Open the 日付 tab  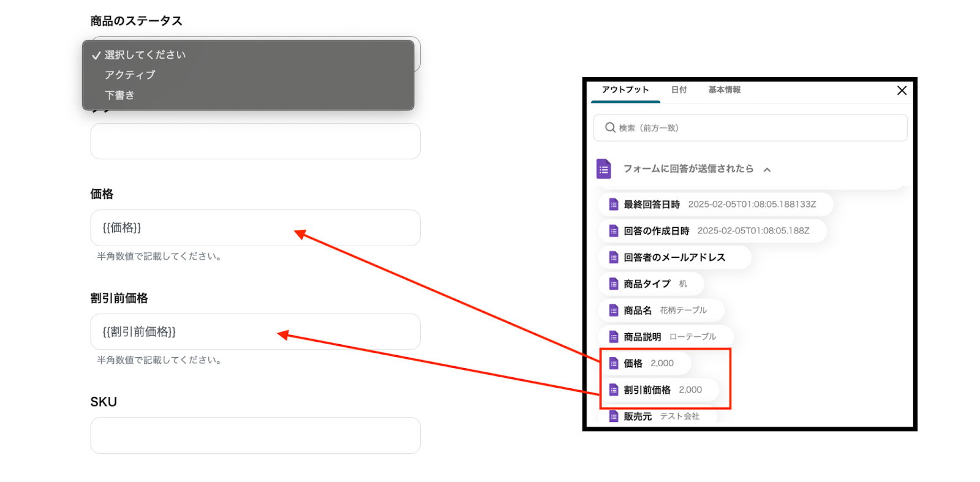pos(679,89)
